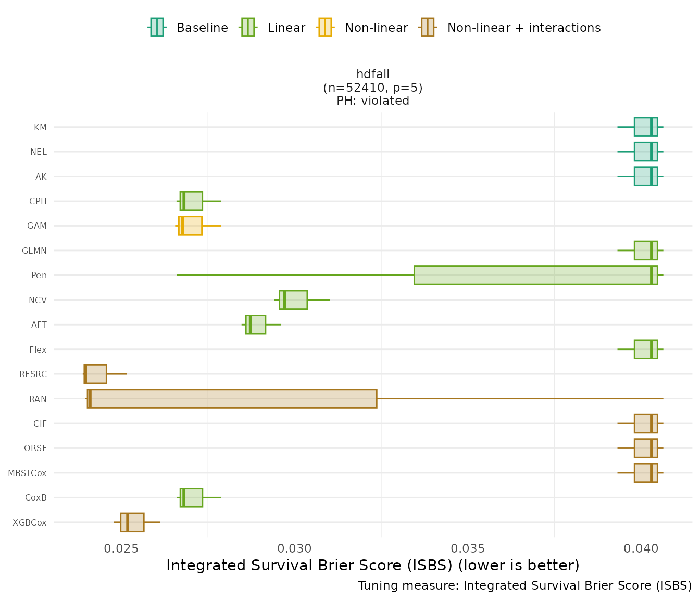This screenshot has width=700, height=600.
Task: Click the "Tuning measure" caption text
Action: pyautogui.click(x=524, y=585)
